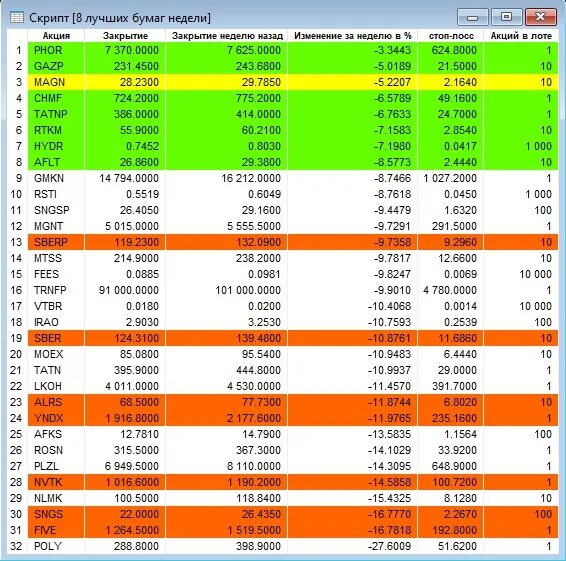Screen dimensions: 566x561
Task: Select the CHMF ticker cell
Action: [x=56, y=98]
